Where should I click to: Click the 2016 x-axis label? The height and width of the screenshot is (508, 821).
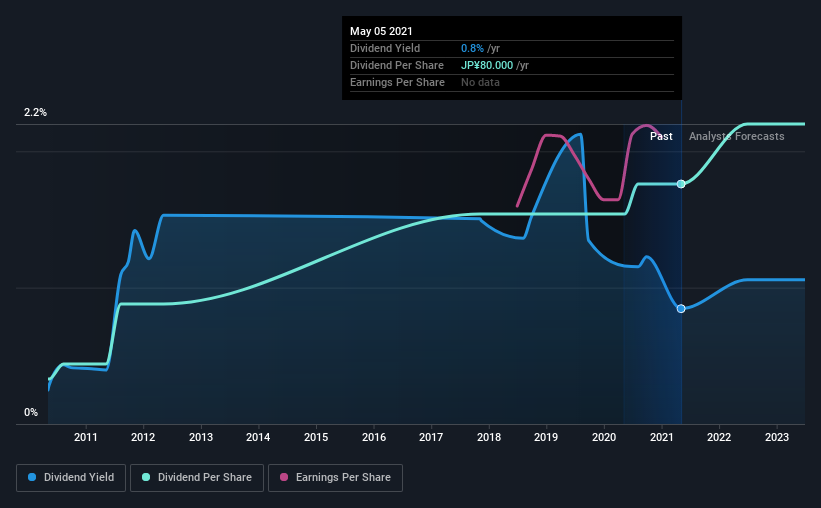point(374,437)
